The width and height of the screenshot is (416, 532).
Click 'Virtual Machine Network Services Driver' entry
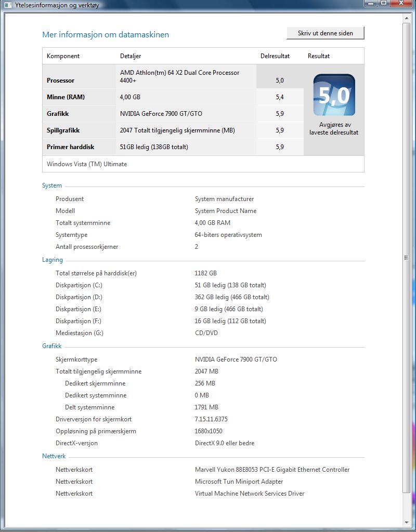[x=250, y=494]
